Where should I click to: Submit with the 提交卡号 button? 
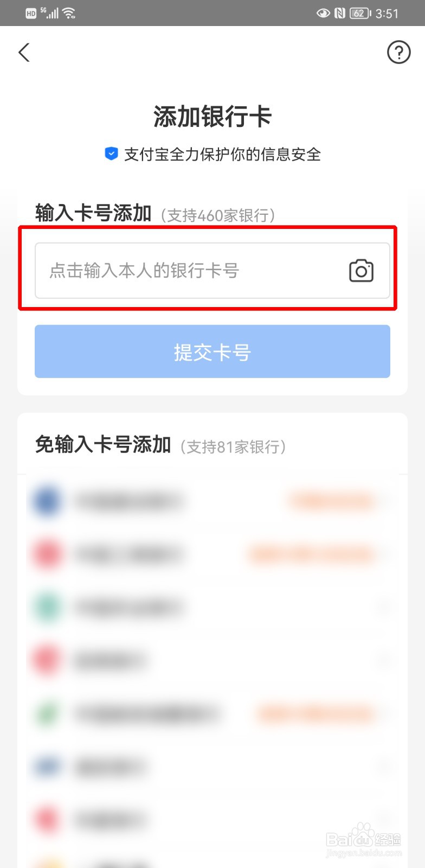point(212,352)
